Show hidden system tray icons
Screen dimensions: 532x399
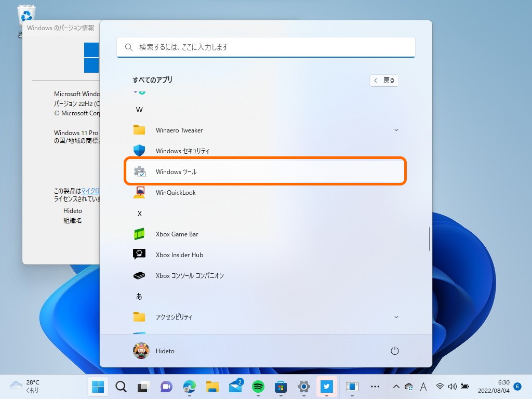396,387
